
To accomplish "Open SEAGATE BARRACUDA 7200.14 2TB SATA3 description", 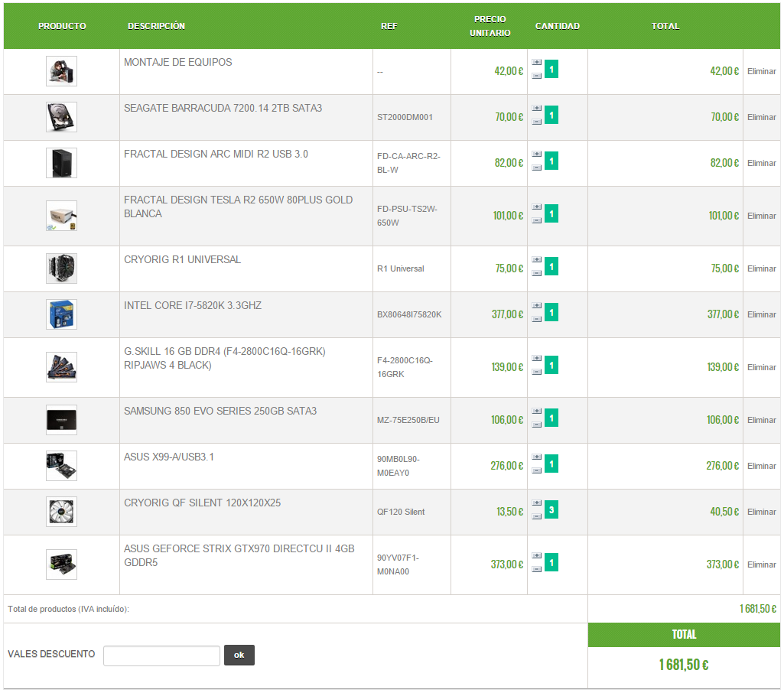I will click(223, 109).
